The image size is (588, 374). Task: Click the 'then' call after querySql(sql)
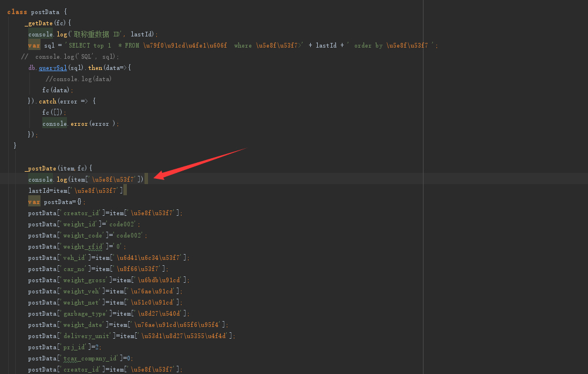pyautogui.click(x=95, y=68)
